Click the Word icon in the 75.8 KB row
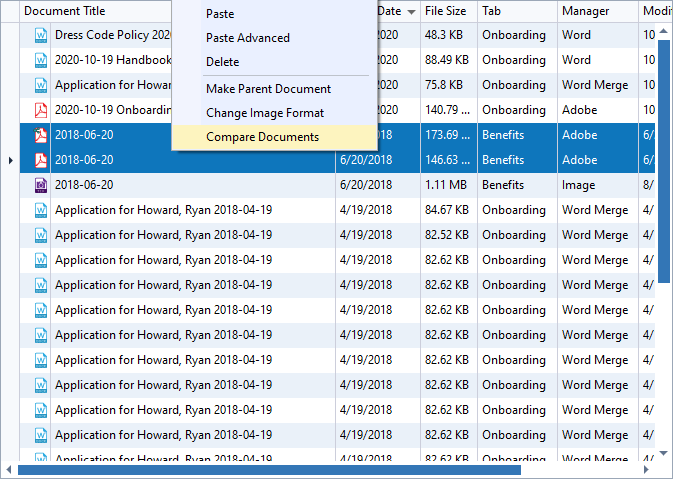This screenshot has width=673, height=479. (x=41, y=85)
